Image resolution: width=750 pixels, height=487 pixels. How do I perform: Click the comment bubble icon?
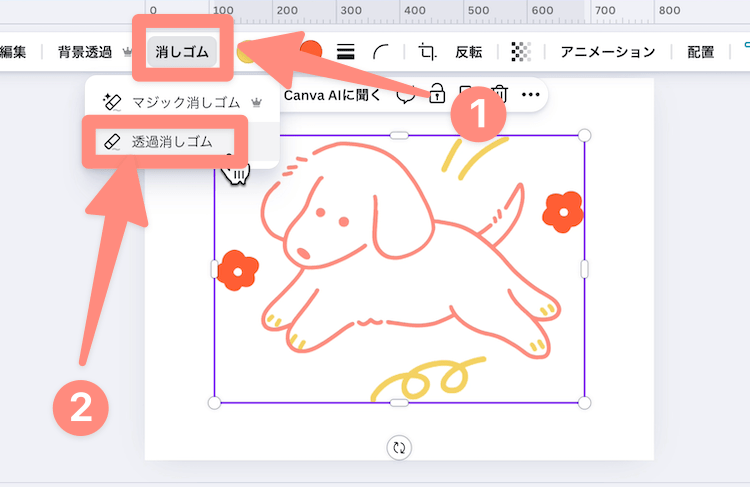pos(406,95)
